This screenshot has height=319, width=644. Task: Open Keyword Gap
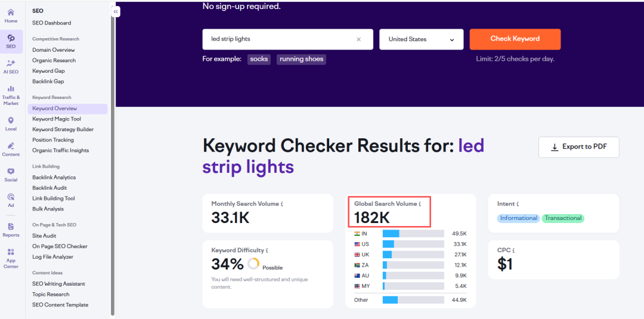tap(48, 71)
